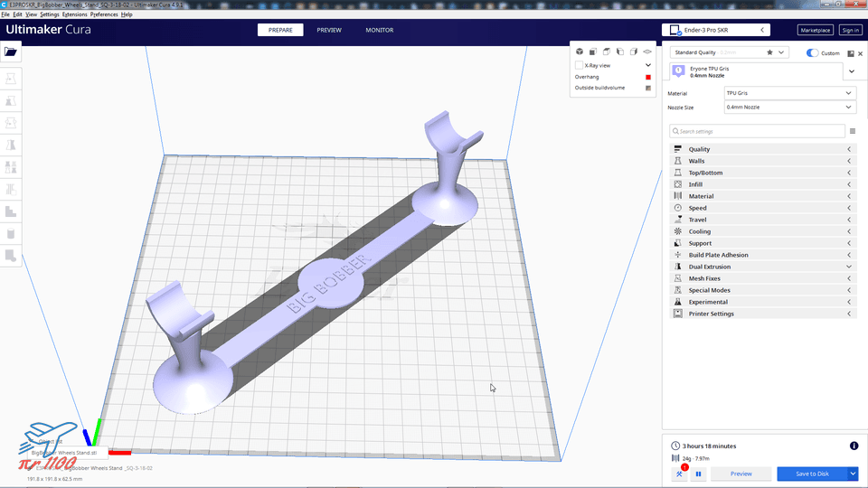This screenshot has height=488, width=868.
Task: Open the Nozzle Size dropdown
Action: pos(790,108)
